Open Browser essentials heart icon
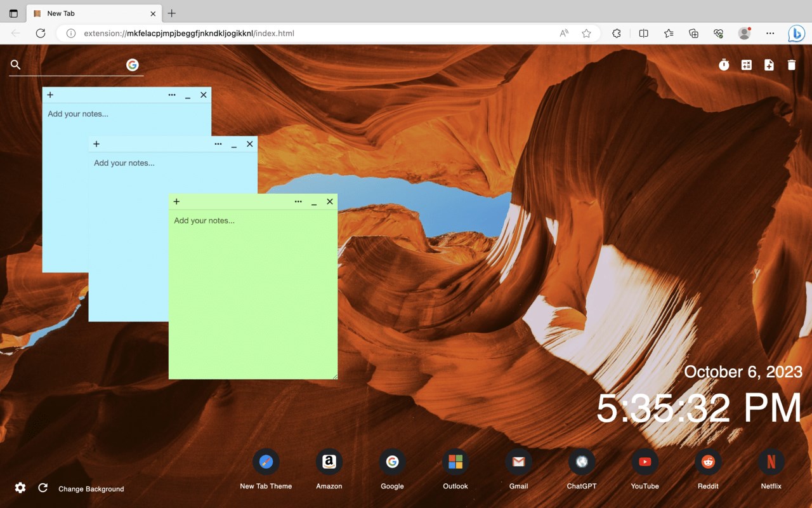812x508 pixels. [x=718, y=33]
